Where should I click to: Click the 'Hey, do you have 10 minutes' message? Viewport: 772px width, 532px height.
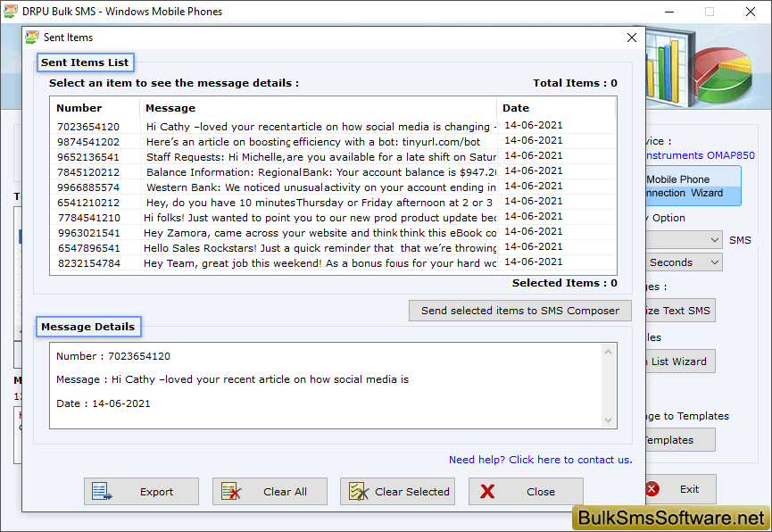(x=319, y=203)
